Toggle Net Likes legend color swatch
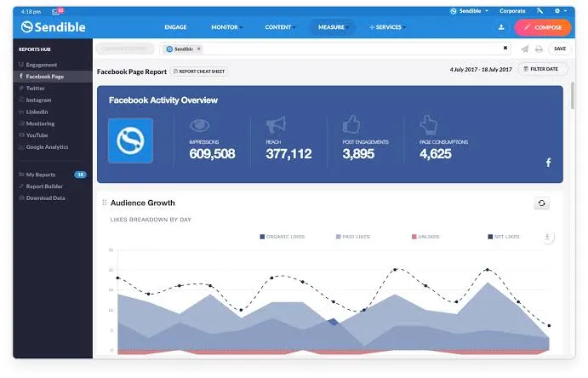Viewport: 588px width, 378px height. (x=491, y=237)
